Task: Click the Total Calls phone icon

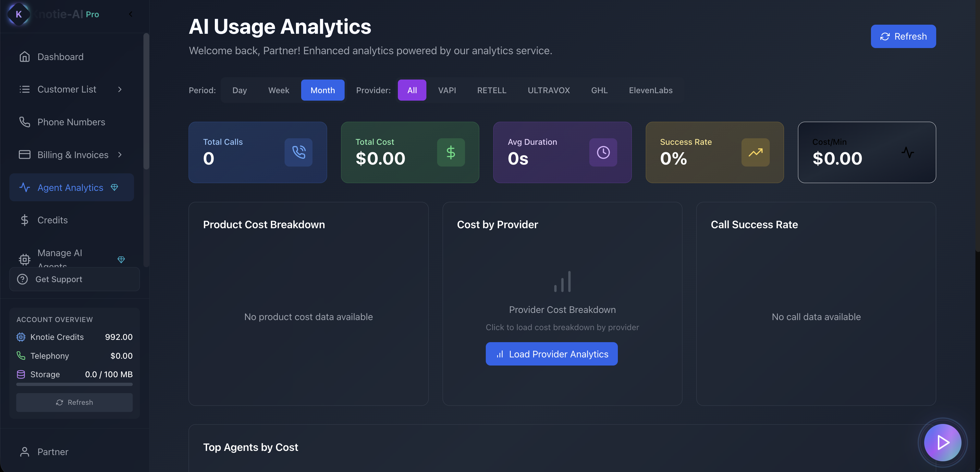Action: coord(298,152)
